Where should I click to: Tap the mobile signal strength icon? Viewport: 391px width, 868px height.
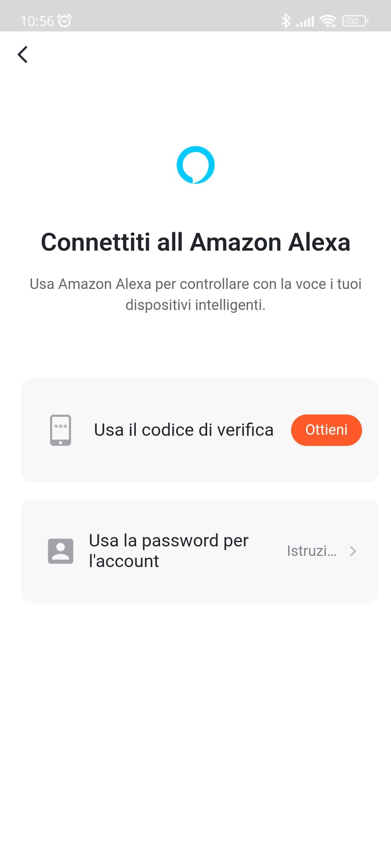305,21
